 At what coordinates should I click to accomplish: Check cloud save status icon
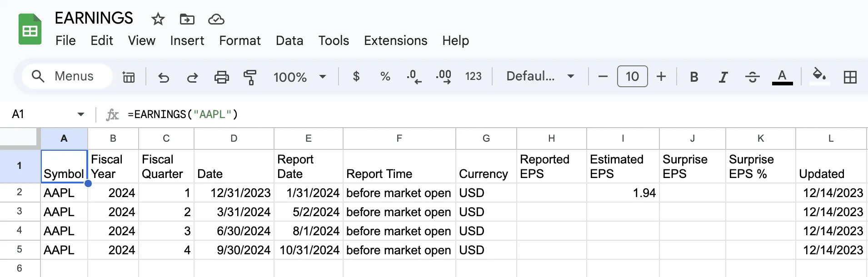point(216,19)
